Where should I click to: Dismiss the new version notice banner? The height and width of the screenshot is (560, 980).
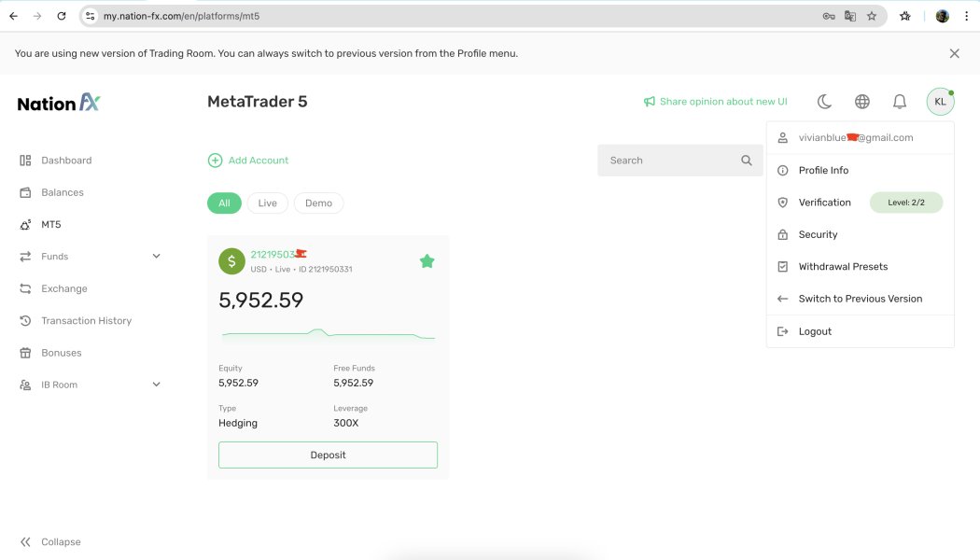coord(955,54)
